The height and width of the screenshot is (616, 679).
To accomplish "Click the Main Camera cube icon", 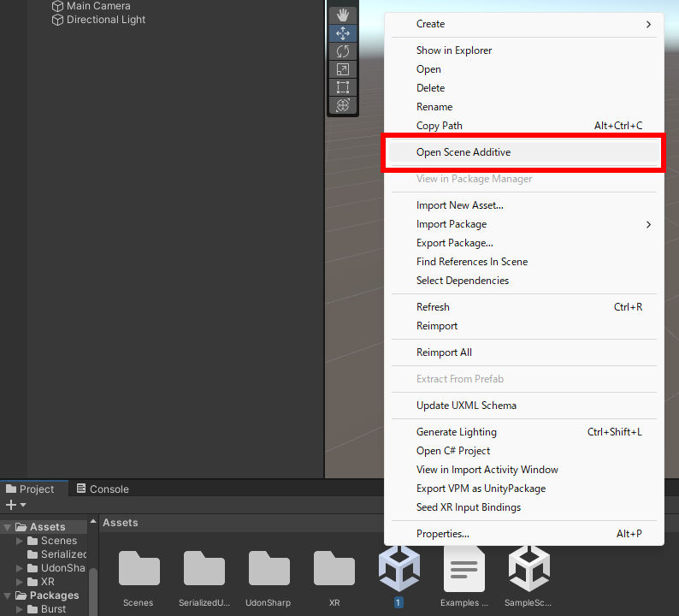I will pyautogui.click(x=57, y=6).
